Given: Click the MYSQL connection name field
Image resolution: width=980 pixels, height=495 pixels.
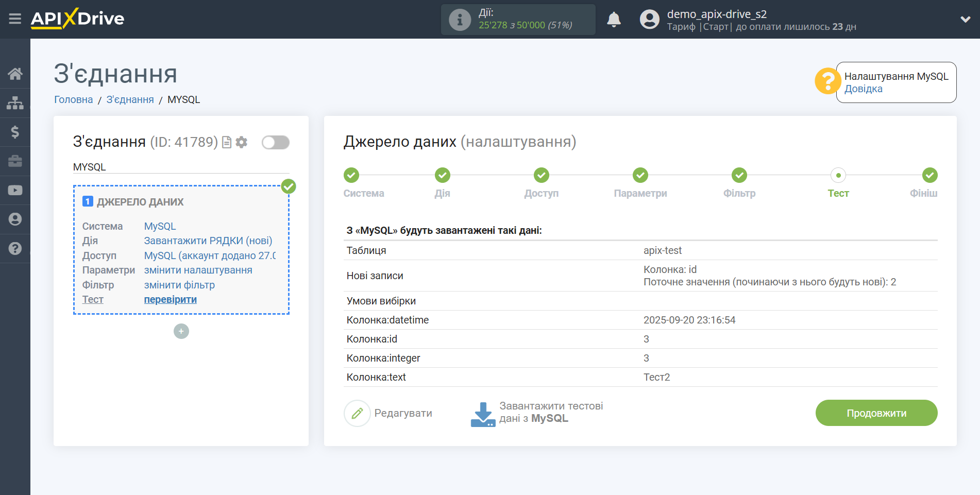Looking at the screenshot, I should [x=181, y=167].
